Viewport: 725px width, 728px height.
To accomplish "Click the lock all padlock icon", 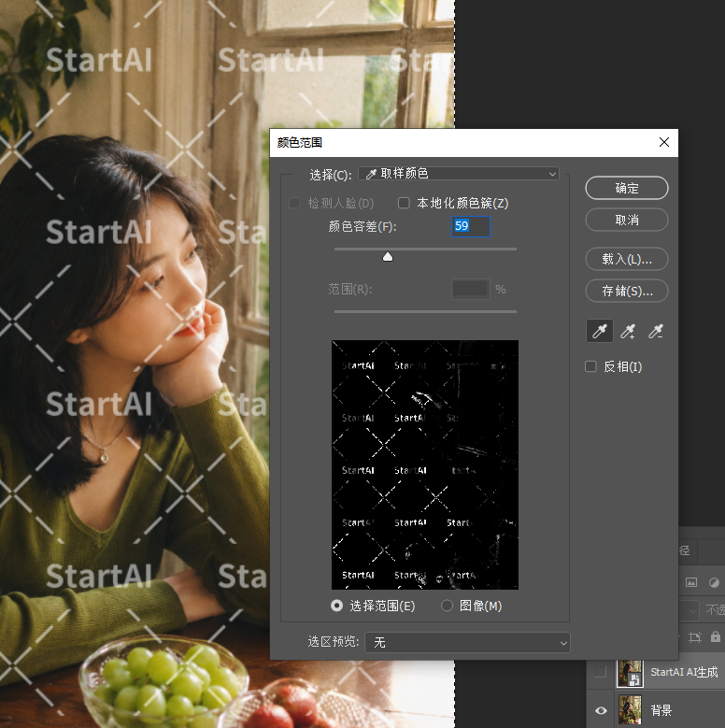I will click(716, 636).
